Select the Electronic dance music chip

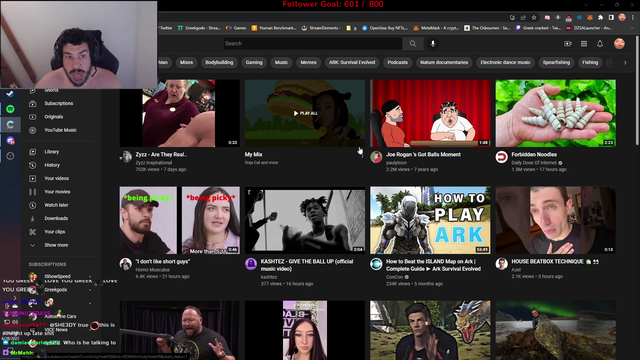pyautogui.click(x=505, y=62)
